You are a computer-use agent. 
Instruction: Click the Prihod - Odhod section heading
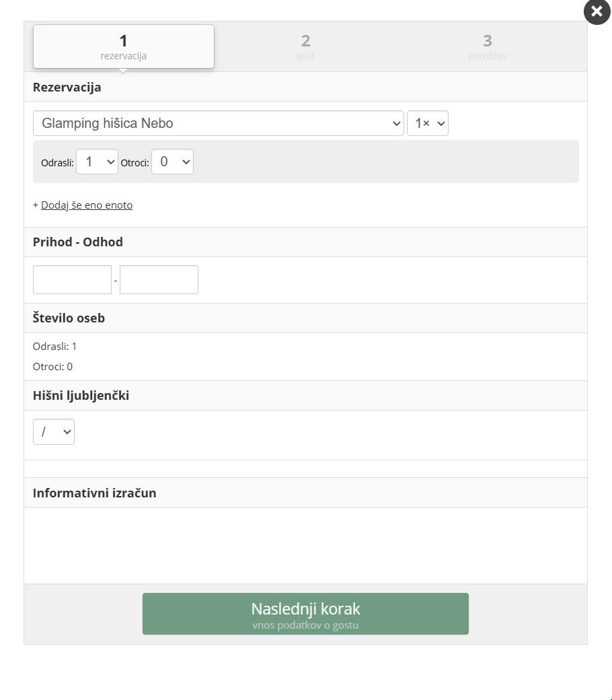coord(78,242)
